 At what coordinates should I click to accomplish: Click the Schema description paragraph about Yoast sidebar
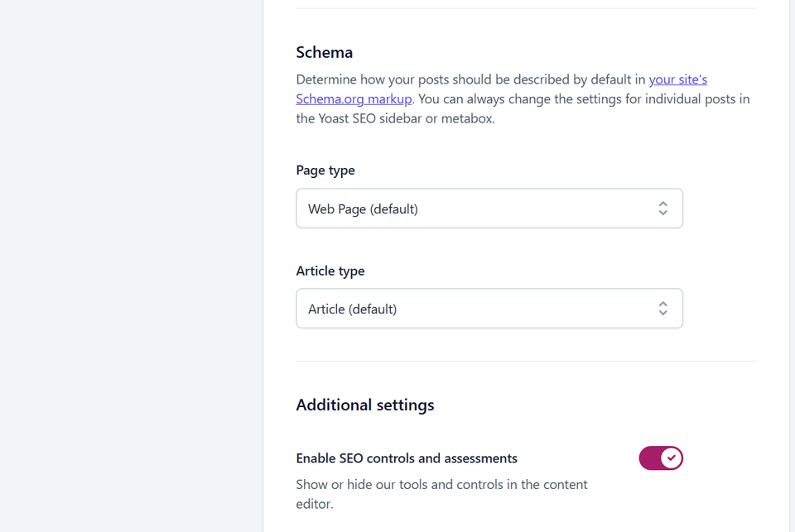(x=523, y=98)
